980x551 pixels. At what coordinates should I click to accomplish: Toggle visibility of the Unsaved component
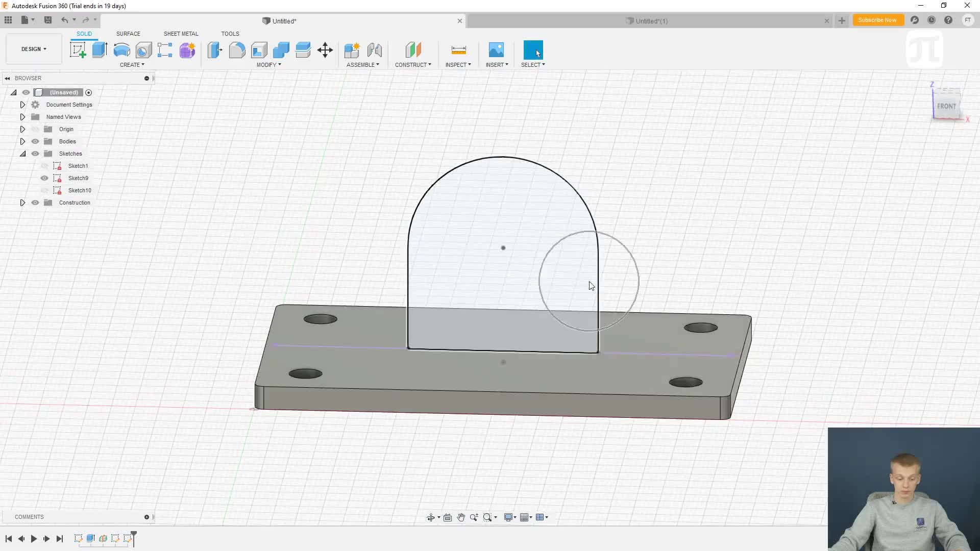(26, 92)
